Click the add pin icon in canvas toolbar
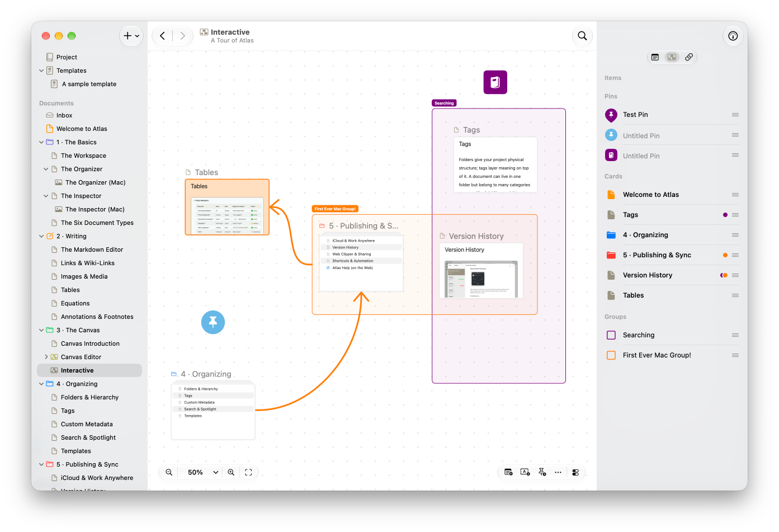 (x=542, y=472)
